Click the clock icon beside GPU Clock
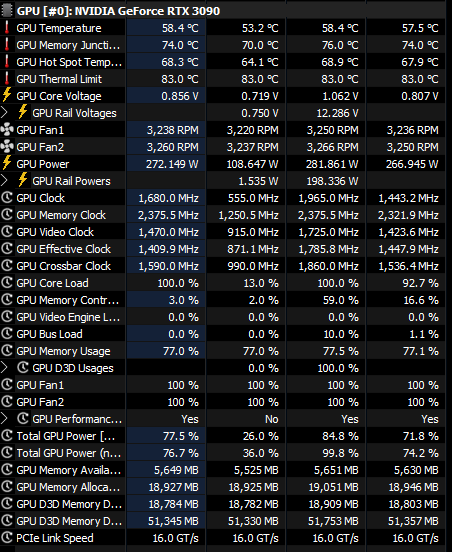This screenshot has height=552, width=452. click(x=7, y=197)
